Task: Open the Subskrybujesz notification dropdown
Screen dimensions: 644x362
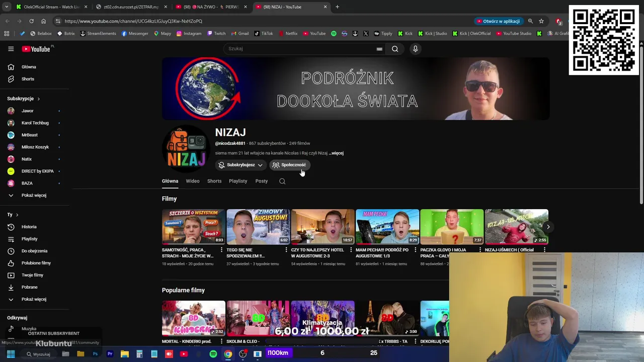Action: click(x=240, y=165)
